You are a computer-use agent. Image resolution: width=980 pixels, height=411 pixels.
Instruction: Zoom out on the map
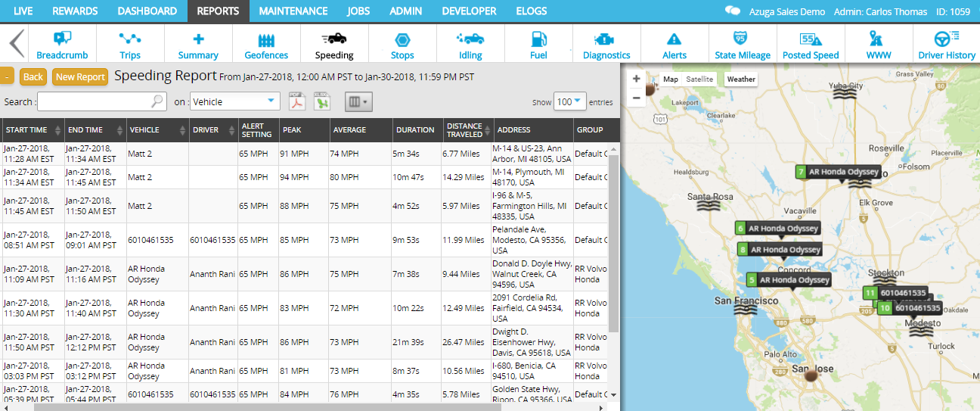click(637, 97)
